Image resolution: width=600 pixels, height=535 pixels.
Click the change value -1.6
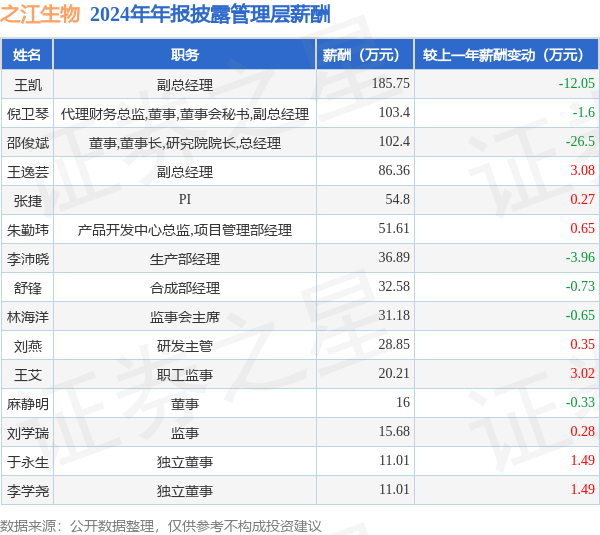tap(584, 112)
